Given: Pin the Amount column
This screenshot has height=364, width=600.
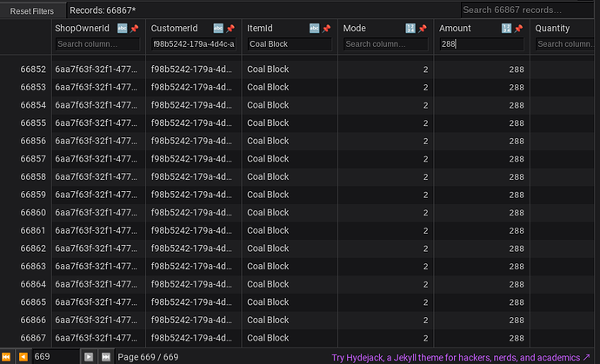Looking at the screenshot, I should (x=518, y=29).
